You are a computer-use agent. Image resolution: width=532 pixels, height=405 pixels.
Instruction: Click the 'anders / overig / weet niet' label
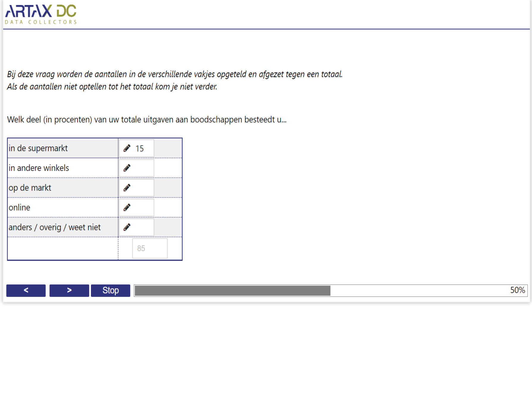point(55,227)
